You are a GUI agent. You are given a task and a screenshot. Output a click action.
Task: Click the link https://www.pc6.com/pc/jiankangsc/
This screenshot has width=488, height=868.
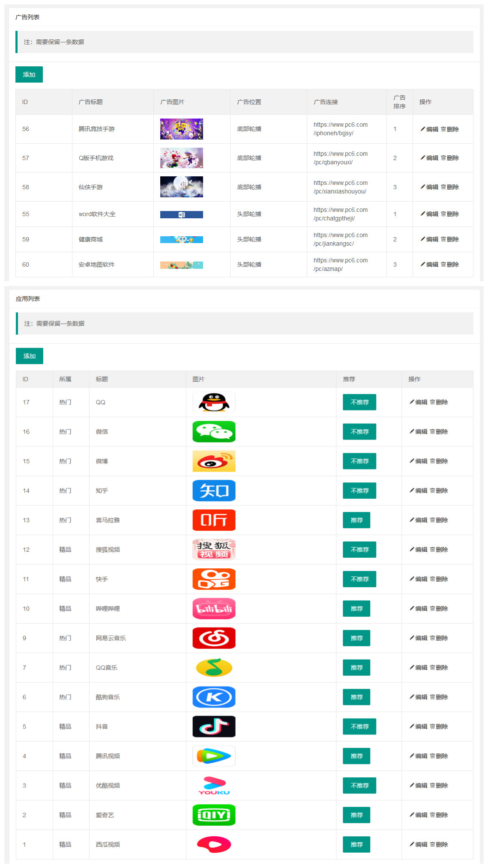341,239
